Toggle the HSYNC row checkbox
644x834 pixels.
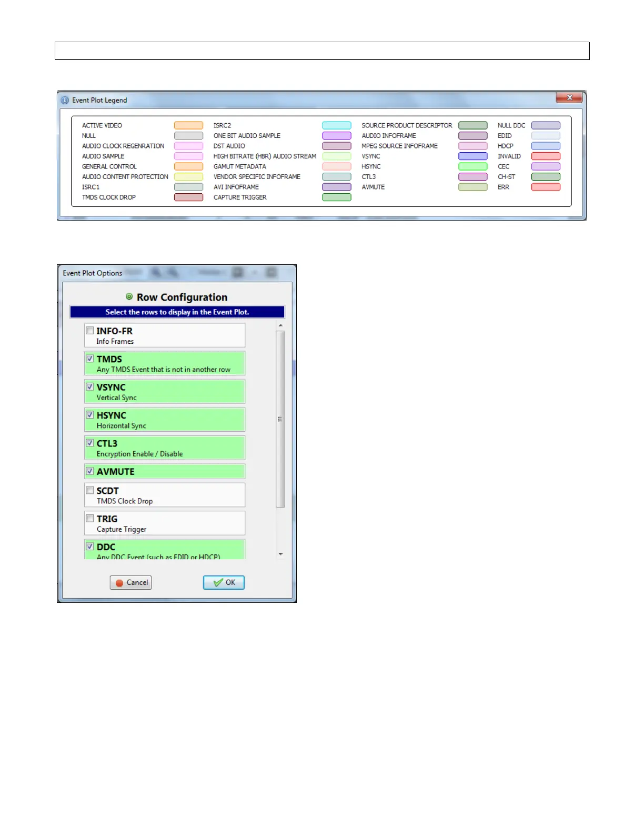90,415
